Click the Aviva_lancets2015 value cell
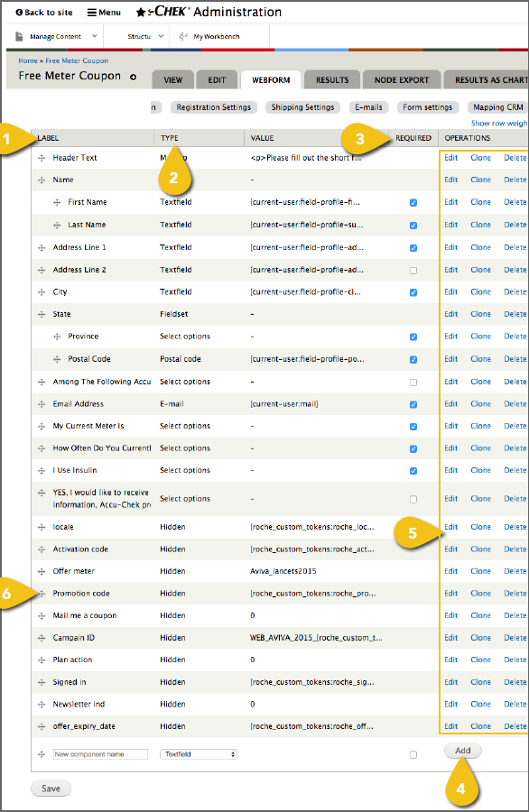Screen dimensions: 529x812 [x=283, y=571]
